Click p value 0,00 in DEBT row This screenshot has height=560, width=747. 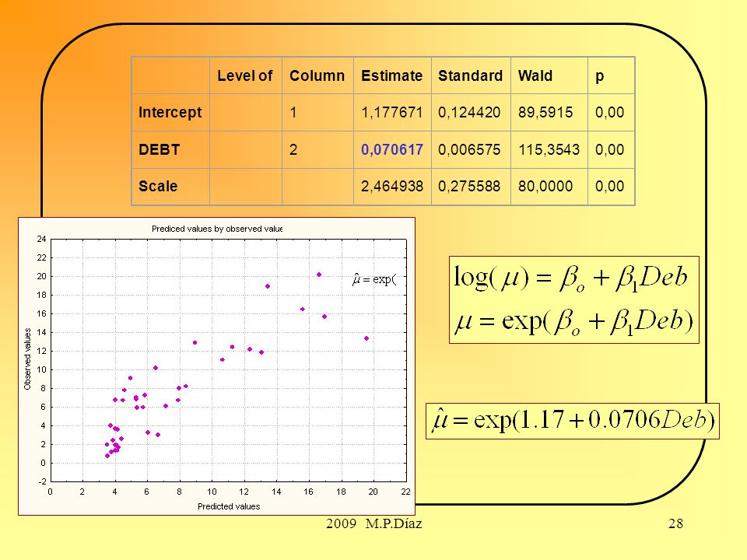pyautogui.click(x=609, y=149)
